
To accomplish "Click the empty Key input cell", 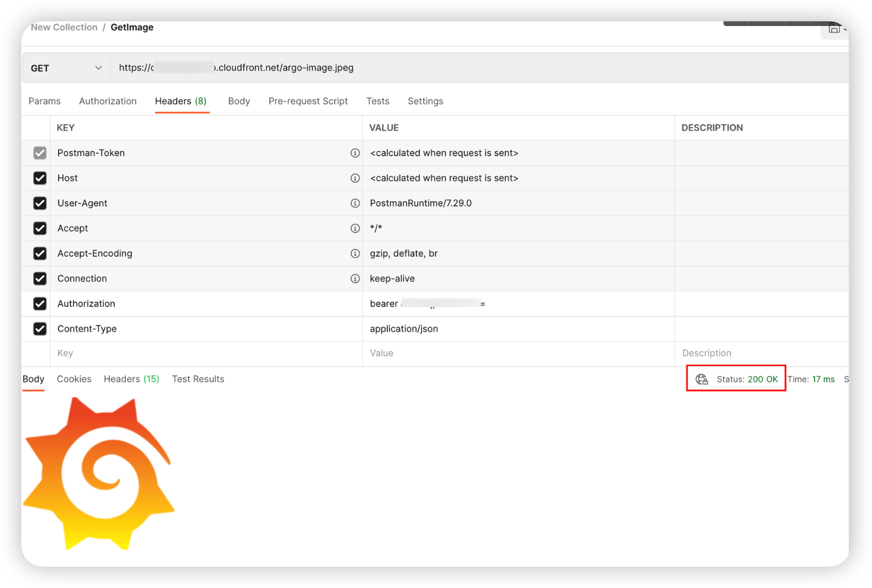I will (x=206, y=354).
